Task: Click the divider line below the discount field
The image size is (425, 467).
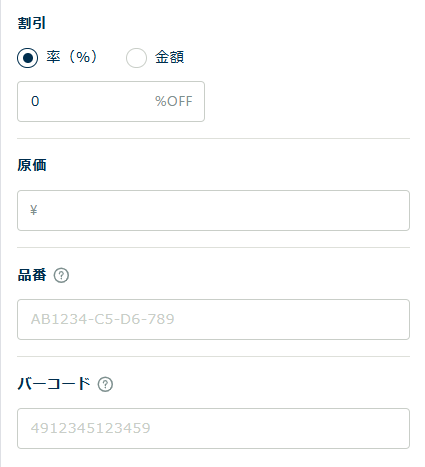Action: click(213, 138)
